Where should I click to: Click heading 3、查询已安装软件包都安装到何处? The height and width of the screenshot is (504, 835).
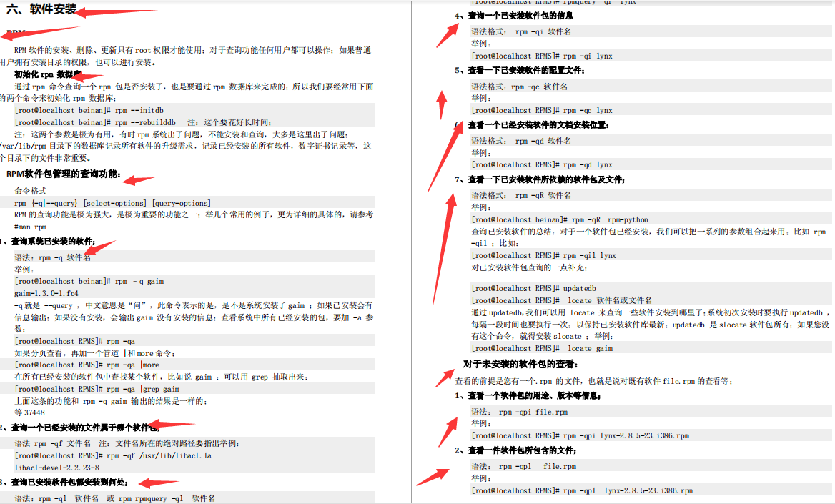click(64, 482)
